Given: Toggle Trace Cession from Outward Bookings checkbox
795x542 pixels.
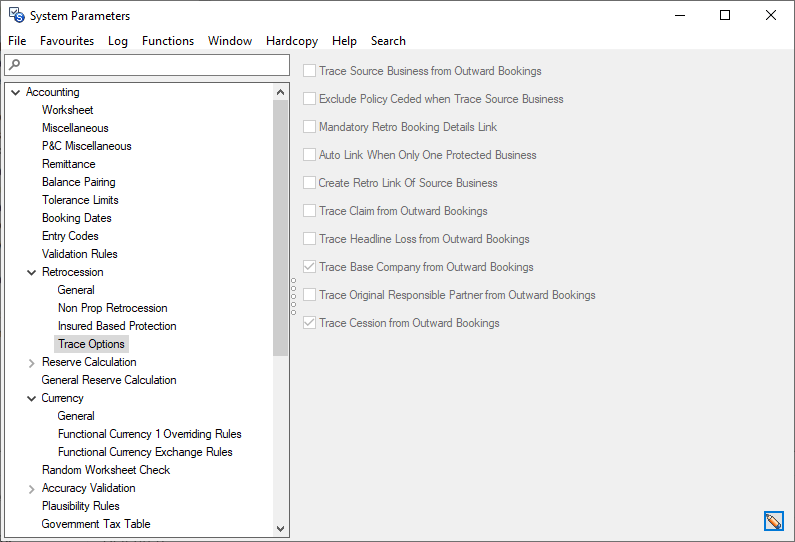Looking at the screenshot, I should click(x=310, y=323).
